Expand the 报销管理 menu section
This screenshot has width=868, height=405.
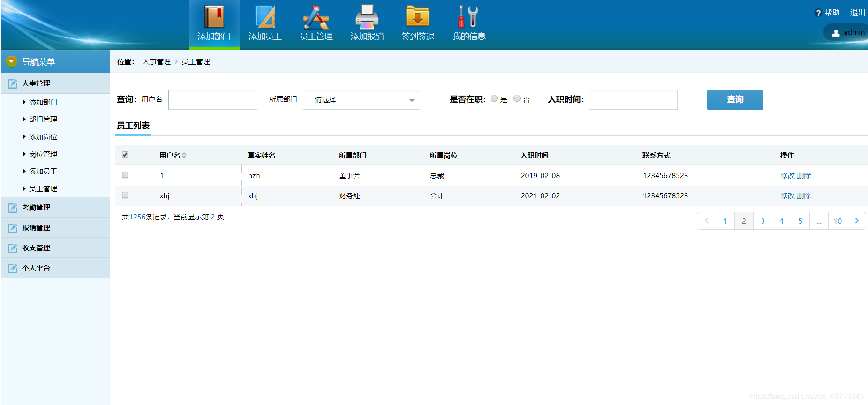pos(55,228)
